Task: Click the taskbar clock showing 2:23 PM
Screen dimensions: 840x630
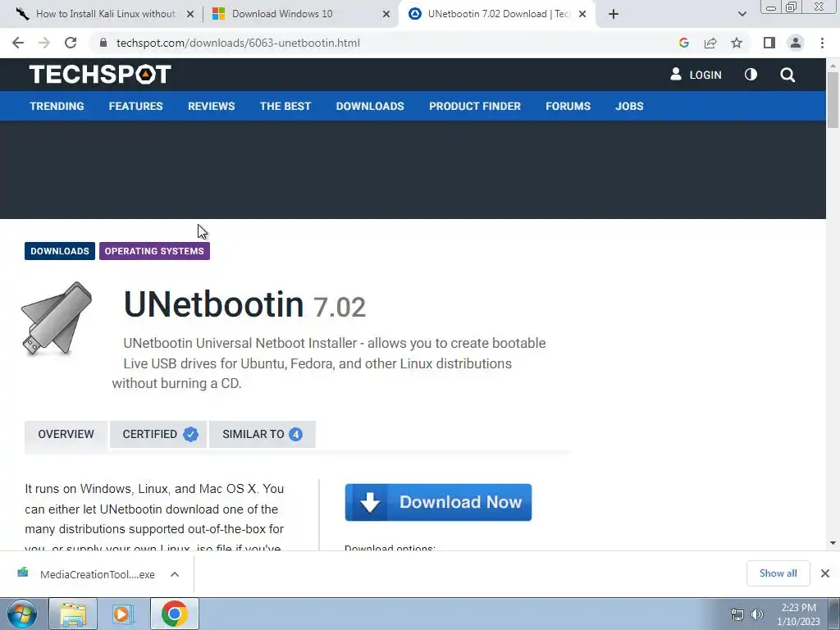Action: tap(798, 614)
